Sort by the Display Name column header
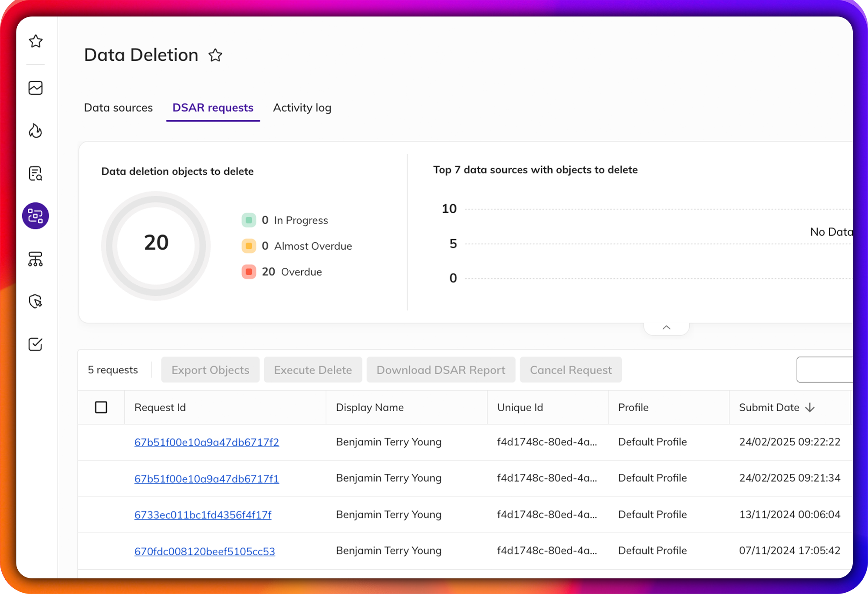 (370, 407)
